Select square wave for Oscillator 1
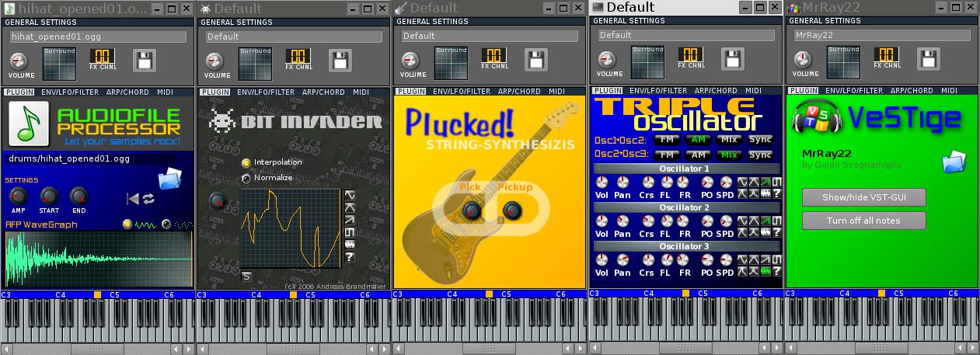 click(x=777, y=182)
